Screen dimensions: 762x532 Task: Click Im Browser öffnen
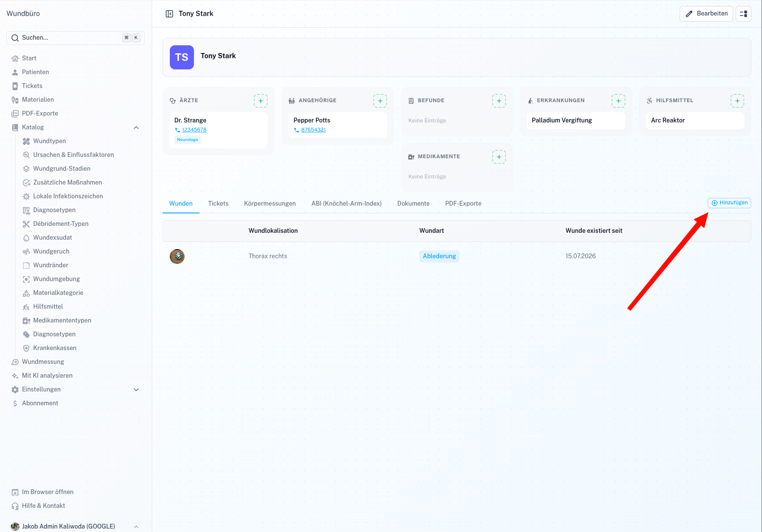(x=48, y=492)
